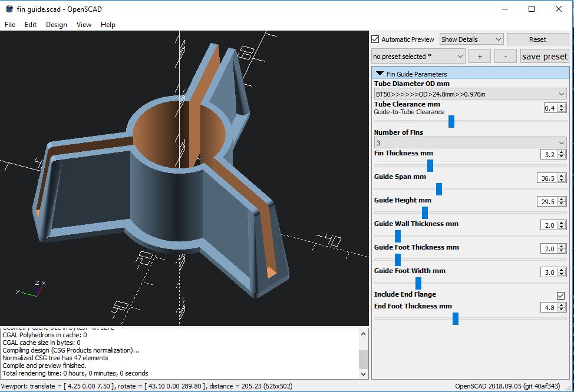Click the Guide Span value field
This screenshot has width=574, height=392.
tap(547, 178)
